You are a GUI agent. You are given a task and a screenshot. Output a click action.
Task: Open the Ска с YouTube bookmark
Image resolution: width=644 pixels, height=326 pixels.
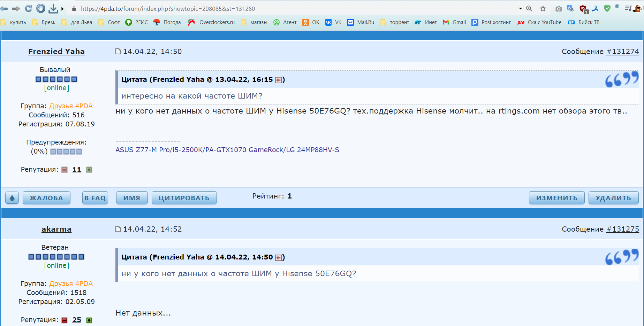click(539, 22)
